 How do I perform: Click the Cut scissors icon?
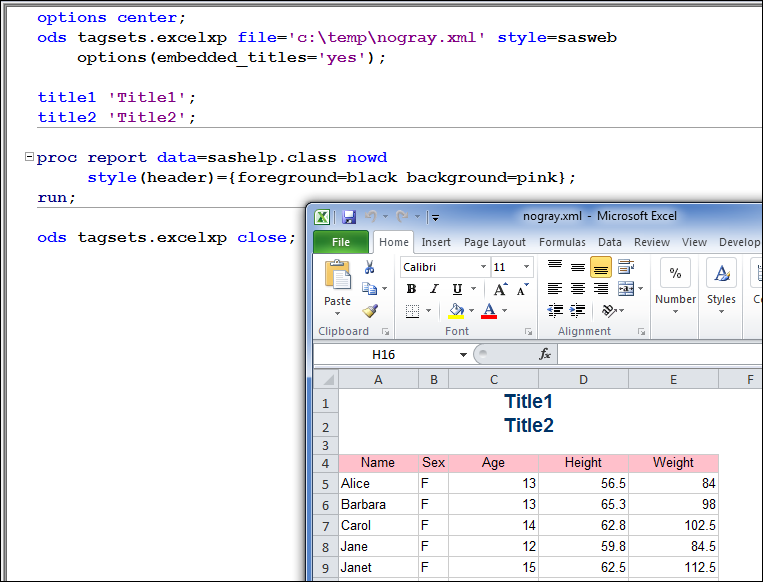tap(369, 267)
